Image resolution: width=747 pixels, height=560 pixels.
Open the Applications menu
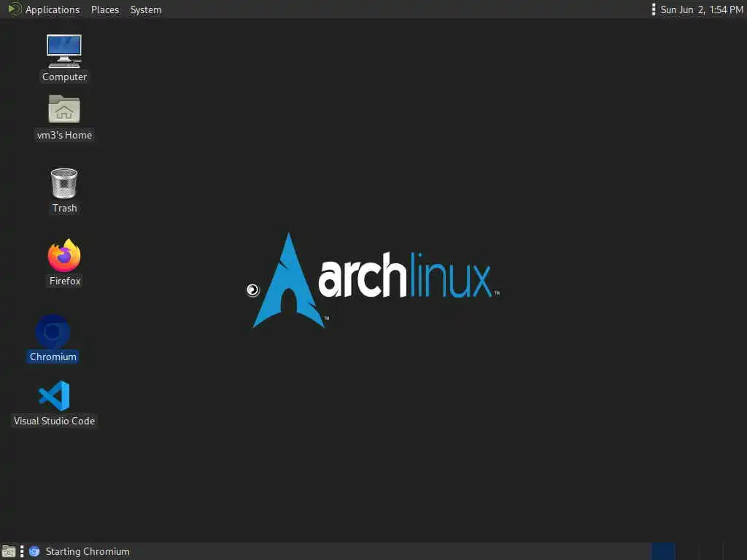pyautogui.click(x=53, y=9)
